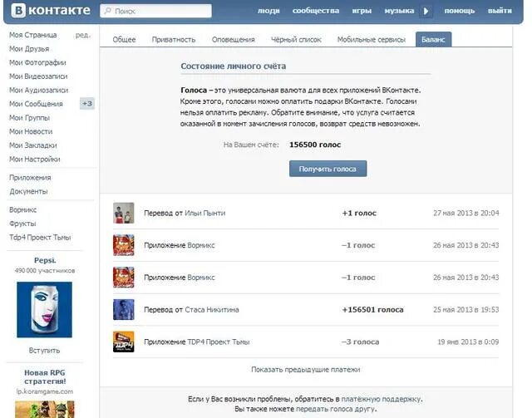This screenshot has width=532, height=418.
Task: Open the люди header menu
Action: [268, 11]
